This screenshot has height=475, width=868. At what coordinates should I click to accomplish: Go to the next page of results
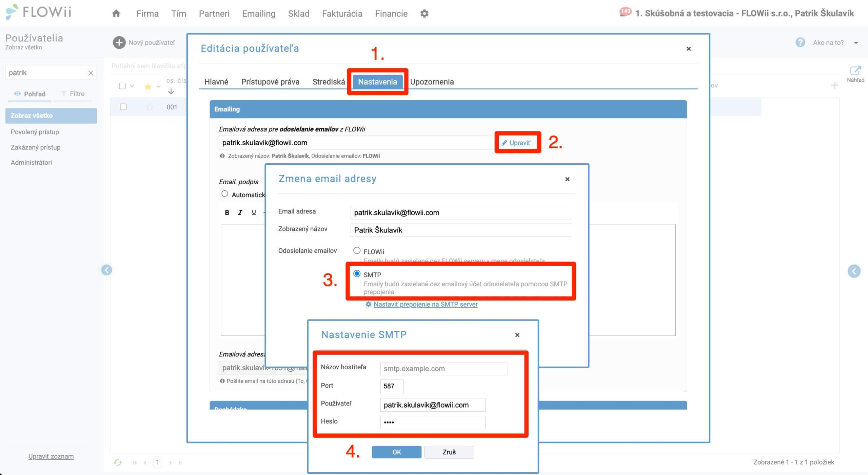(x=171, y=462)
